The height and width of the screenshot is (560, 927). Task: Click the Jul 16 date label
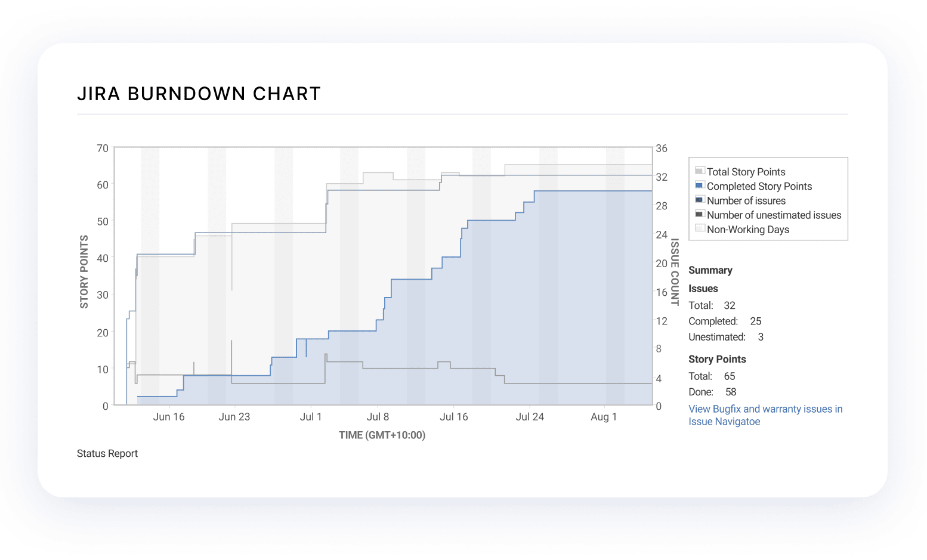[x=454, y=417]
